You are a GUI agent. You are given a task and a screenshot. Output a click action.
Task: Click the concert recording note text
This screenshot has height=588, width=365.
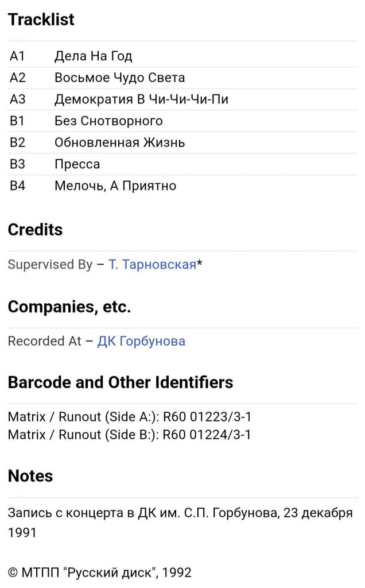coord(180,513)
